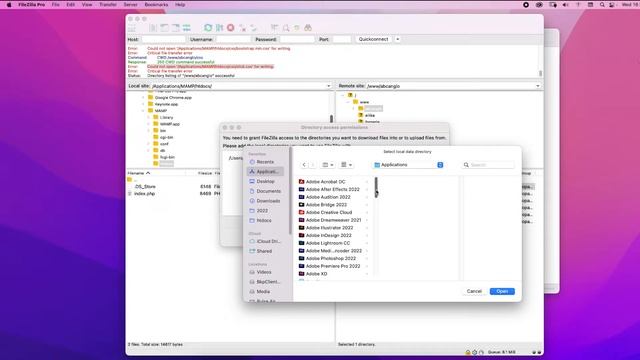Click the Host input field

163,39
